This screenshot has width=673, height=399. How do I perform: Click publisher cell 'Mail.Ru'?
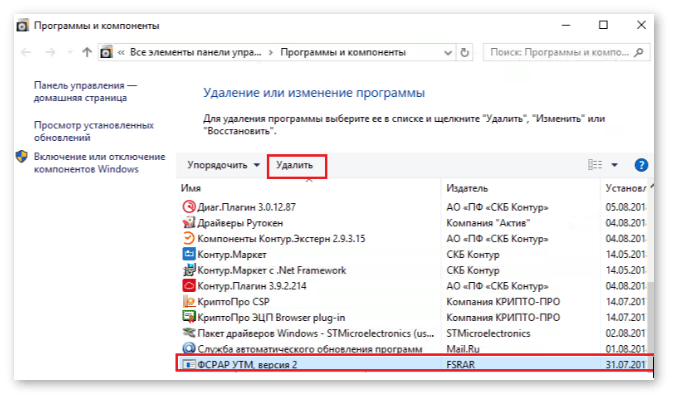point(463,349)
